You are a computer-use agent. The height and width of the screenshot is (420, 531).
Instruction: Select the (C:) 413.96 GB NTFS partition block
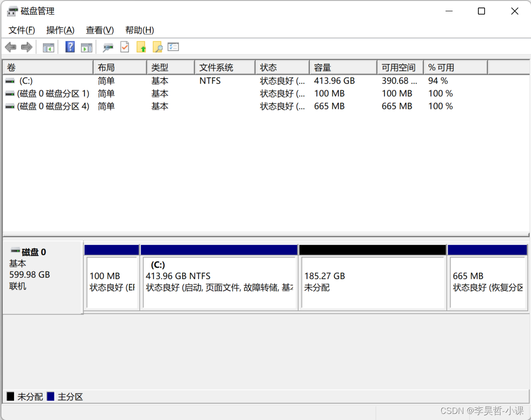coord(219,277)
